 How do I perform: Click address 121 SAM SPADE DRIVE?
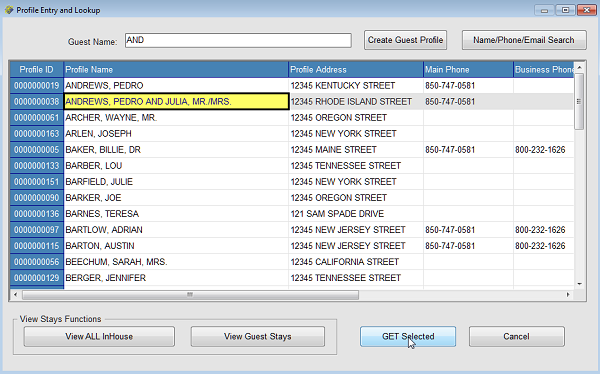pos(356,214)
